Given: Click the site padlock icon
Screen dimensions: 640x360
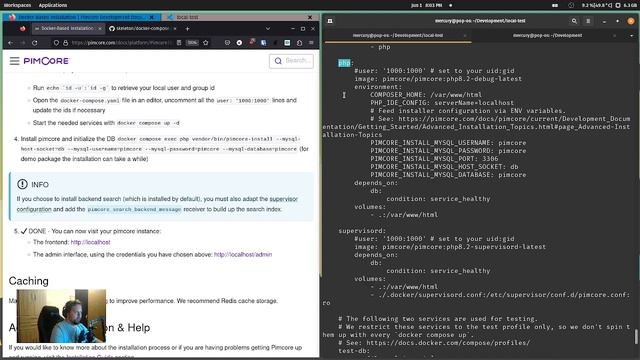Looking at the screenshot, I should pos(65,42).
